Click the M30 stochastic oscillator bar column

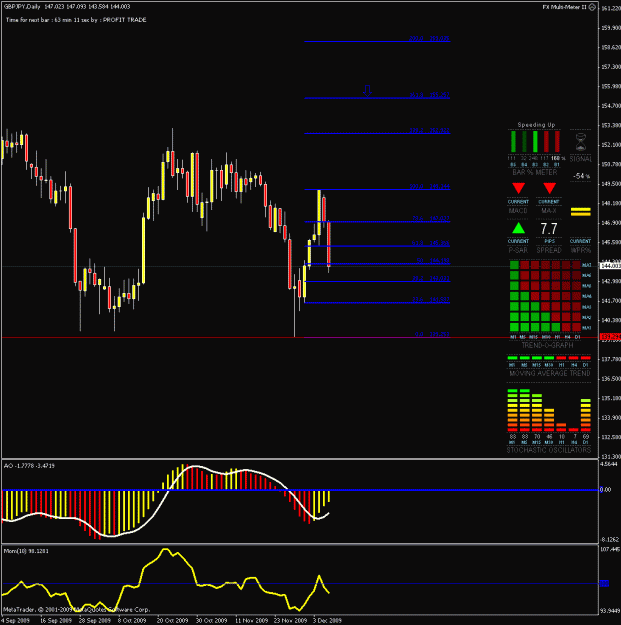(x=549, y=420)
